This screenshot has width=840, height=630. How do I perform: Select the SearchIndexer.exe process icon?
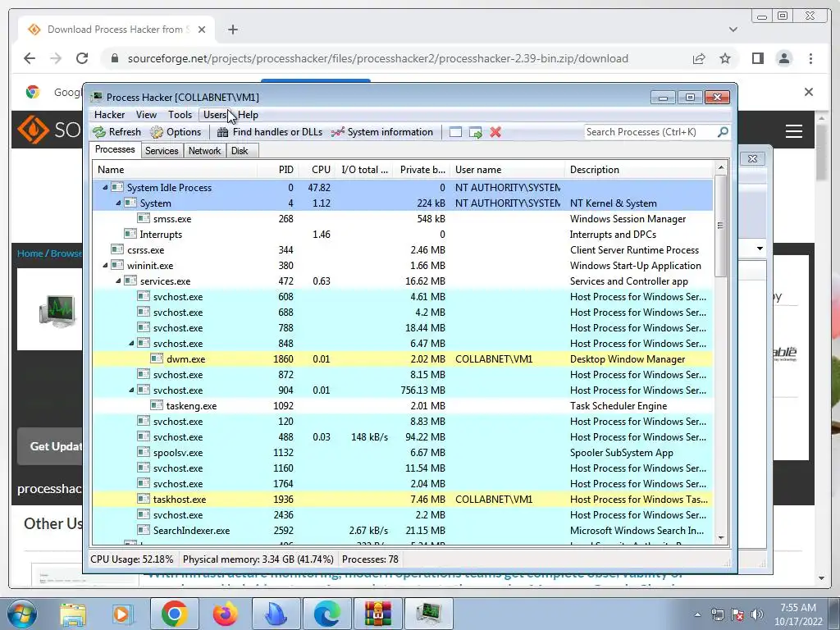coord(143,530)
